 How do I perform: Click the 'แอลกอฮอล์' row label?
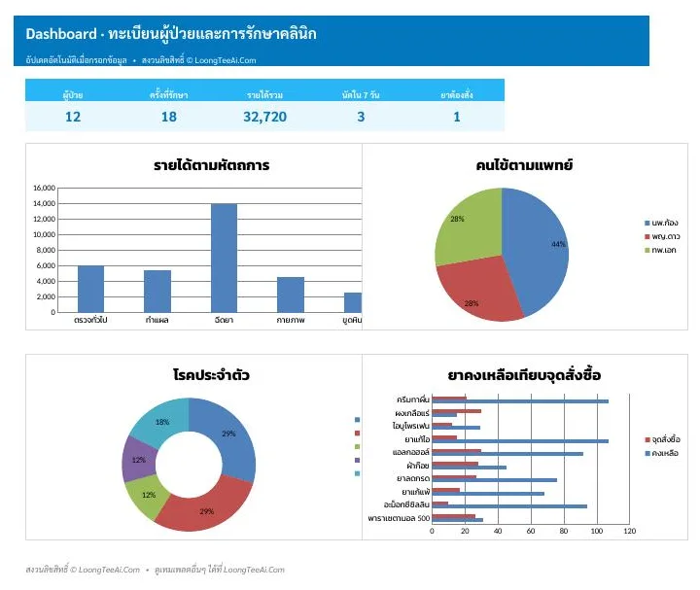(411, 452)
